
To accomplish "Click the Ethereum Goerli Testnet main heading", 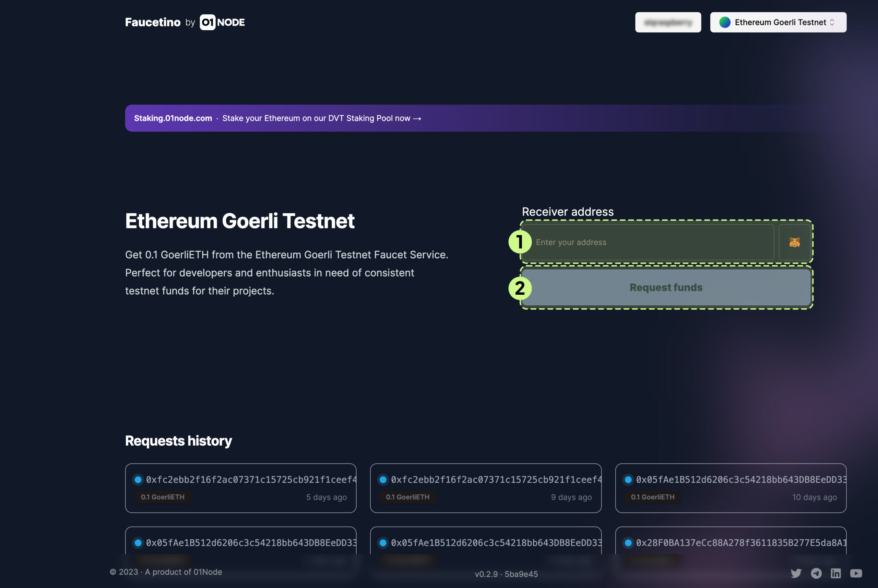I will (x=240, y=221).
